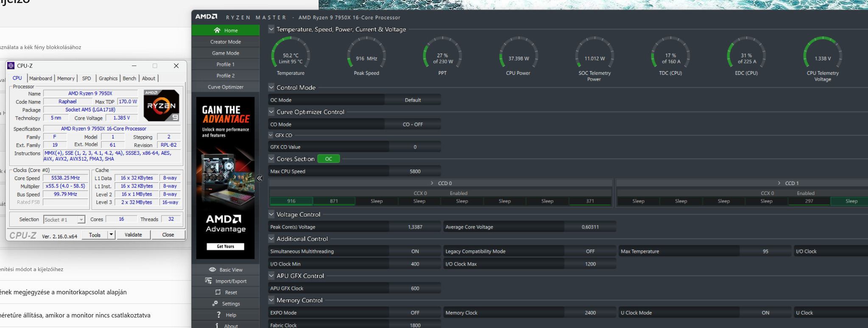868x328 pixels.
Task: Open the Tools dropdown arrow in CPU-Z
Action: coord(111,234)
